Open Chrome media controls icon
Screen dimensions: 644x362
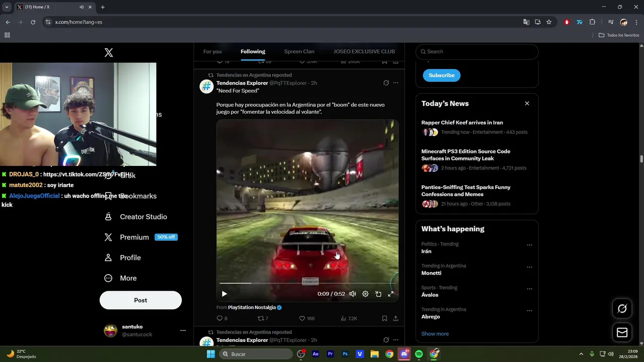click(x=610, y=22)
